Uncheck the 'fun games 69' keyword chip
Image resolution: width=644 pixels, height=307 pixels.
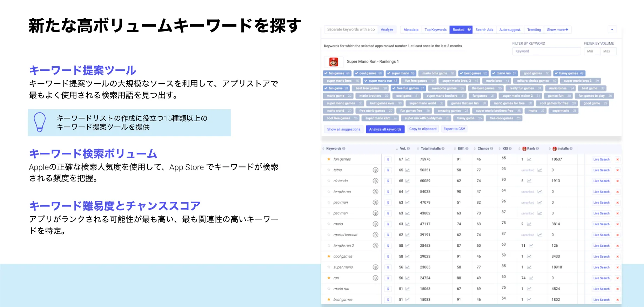point(337,73)
